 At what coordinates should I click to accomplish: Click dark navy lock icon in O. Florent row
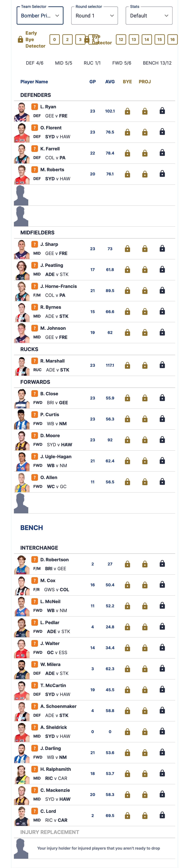[x=162, y=132]
